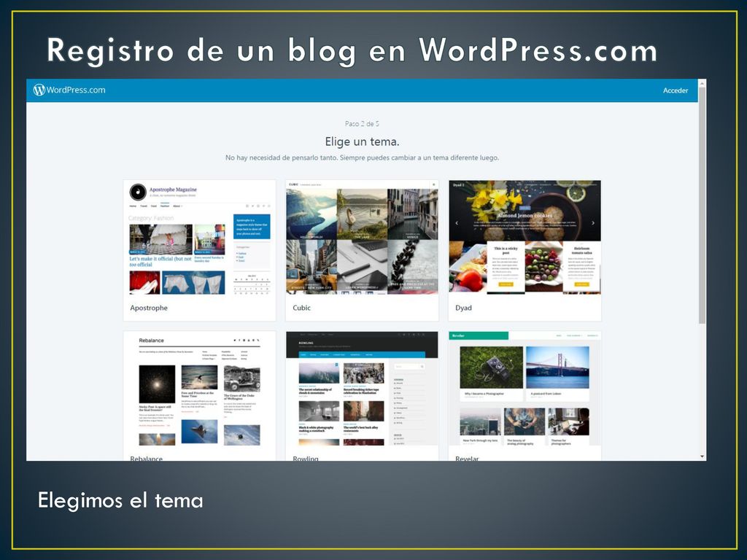
Task: Select the Dyad theme thumbnail
Action: pyautogui.click(x=525, y=237)
